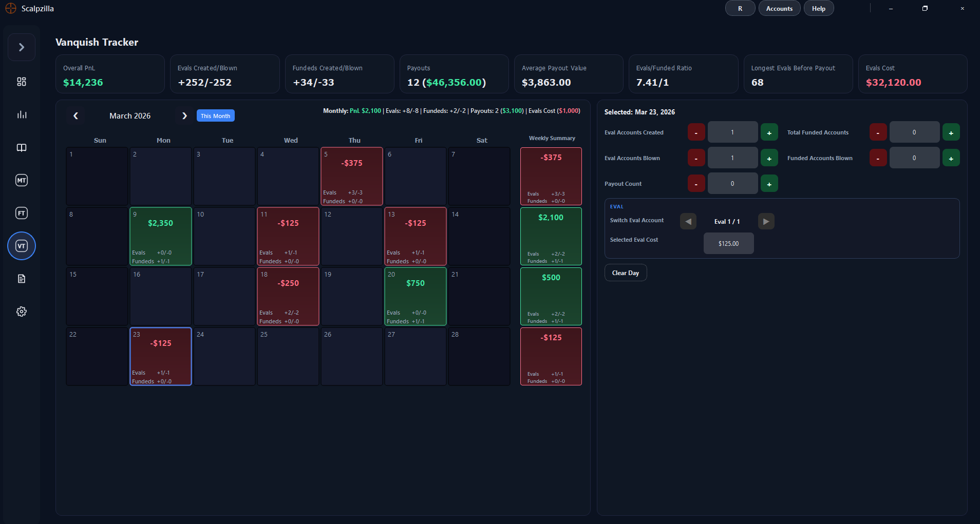Screen dimensions: 980x524
Task: Decrease Total Funded Accounts value
Action: [x=878, y=132]
